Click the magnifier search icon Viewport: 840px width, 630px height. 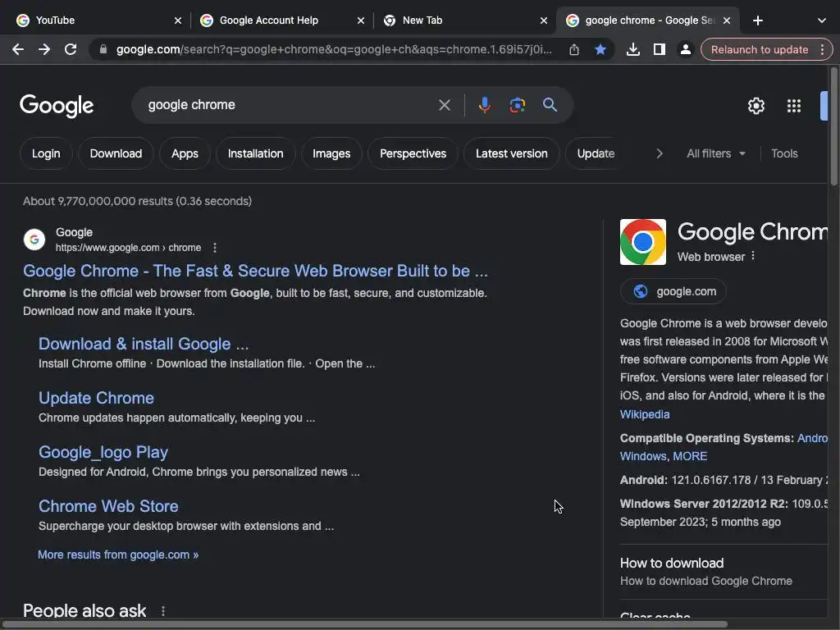point(550,104)
